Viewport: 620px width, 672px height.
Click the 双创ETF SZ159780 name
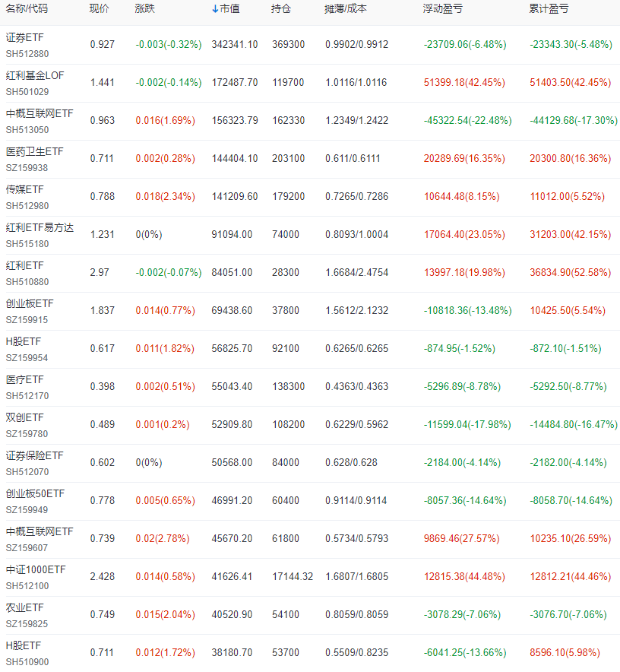click(x=26, y=417)
